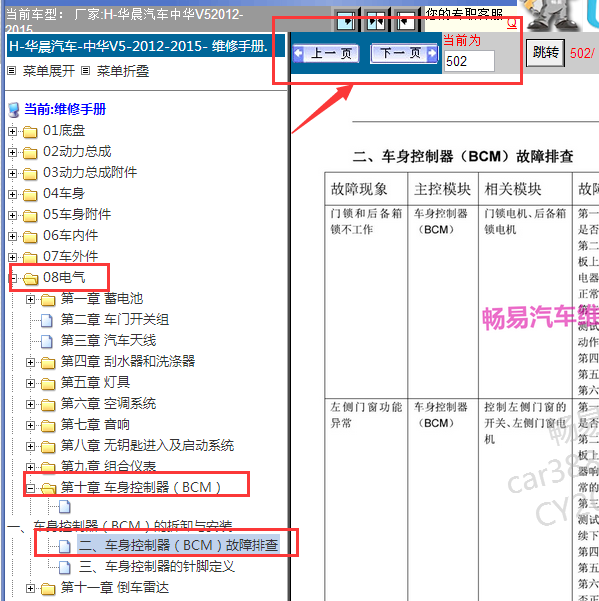Select 一、车身控制器（BCM）的拆卸与安装 entry
Viewport: 599px width, 601px height.
click(120, 525)
